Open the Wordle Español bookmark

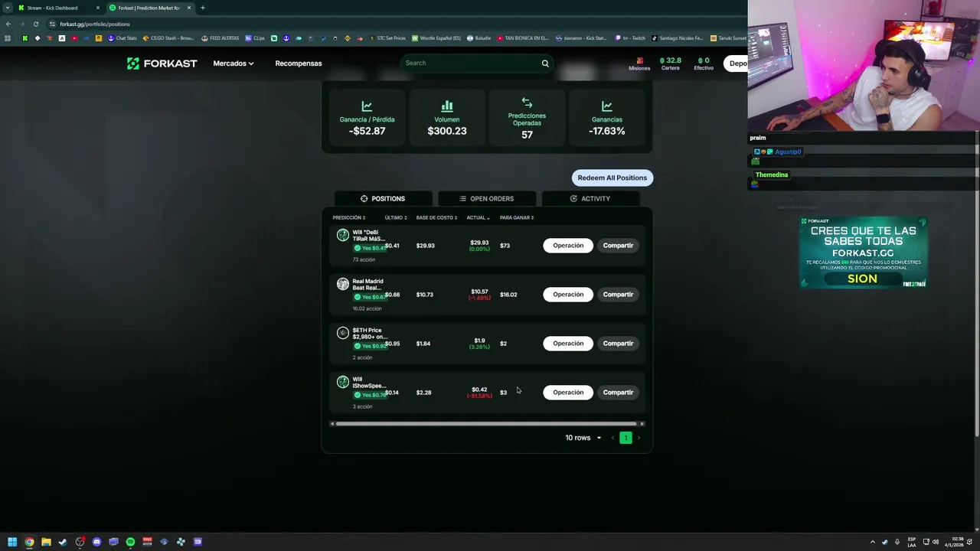pyautogui.click(x=436, y=38)
